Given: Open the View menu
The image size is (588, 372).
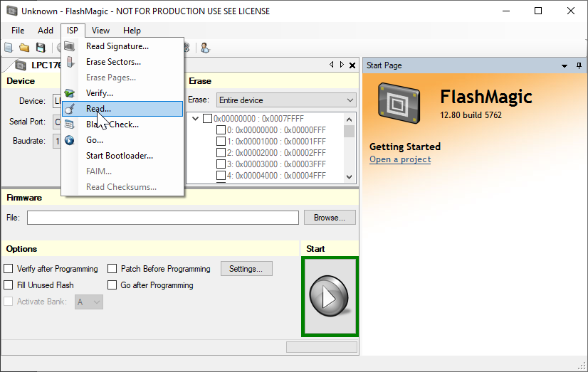Looking at the screenshot, I should 100,31.
